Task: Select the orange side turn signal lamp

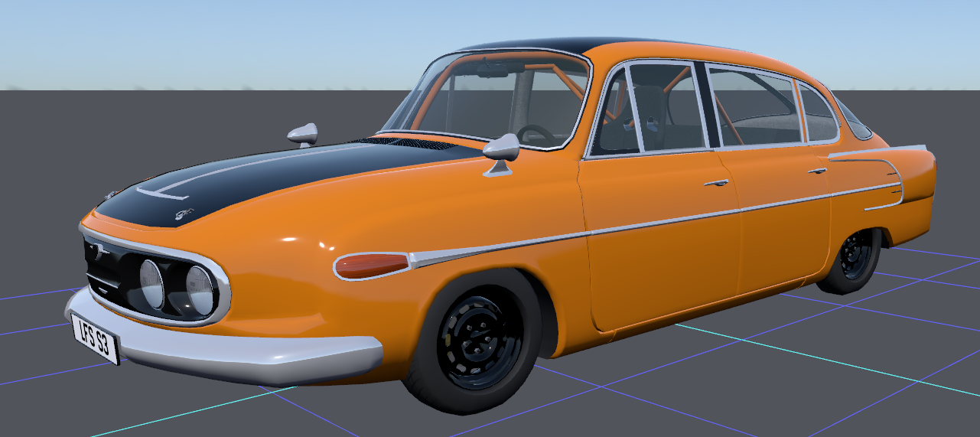Action: coord(372,266)
